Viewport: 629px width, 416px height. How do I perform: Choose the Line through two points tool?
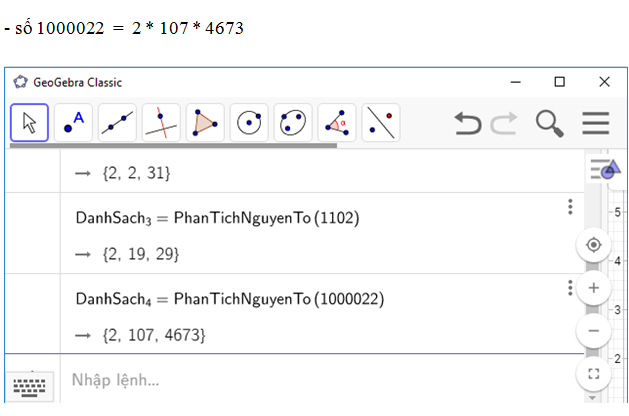pyautogui.click(x=117, y=123)
